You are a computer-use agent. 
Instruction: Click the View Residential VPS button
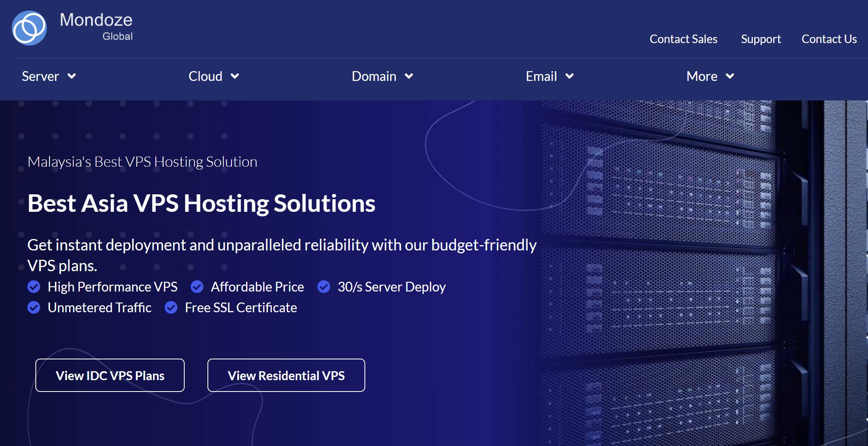tap(286, 375)
